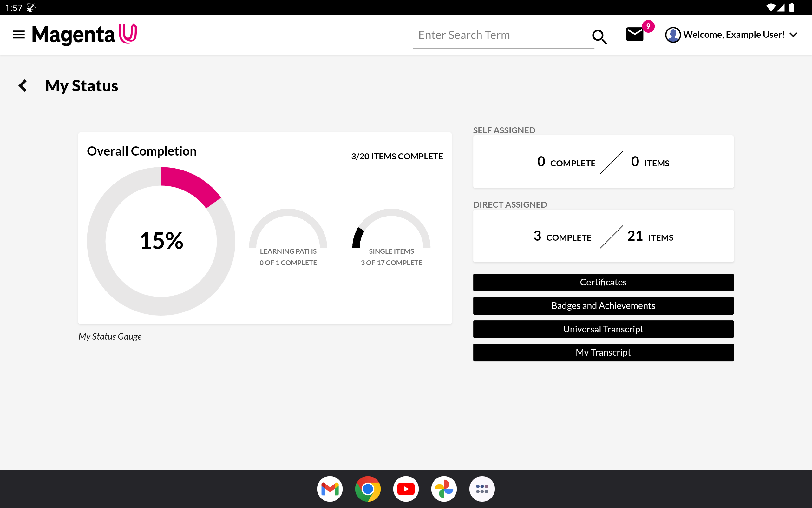Click the Learning Paths gauge arc
The width and height of the screenshot is (812, 508).
pos(288,228)
